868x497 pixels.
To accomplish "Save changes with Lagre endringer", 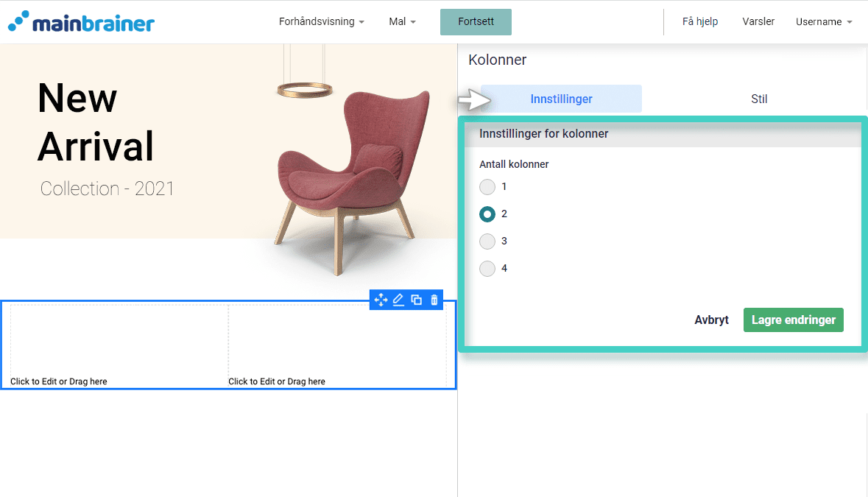I will 793,320.
